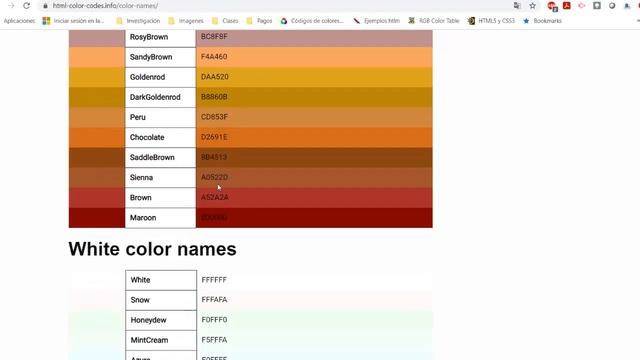
Task: Select the DarkGoldenrod name cell
Action: (160, 97)
